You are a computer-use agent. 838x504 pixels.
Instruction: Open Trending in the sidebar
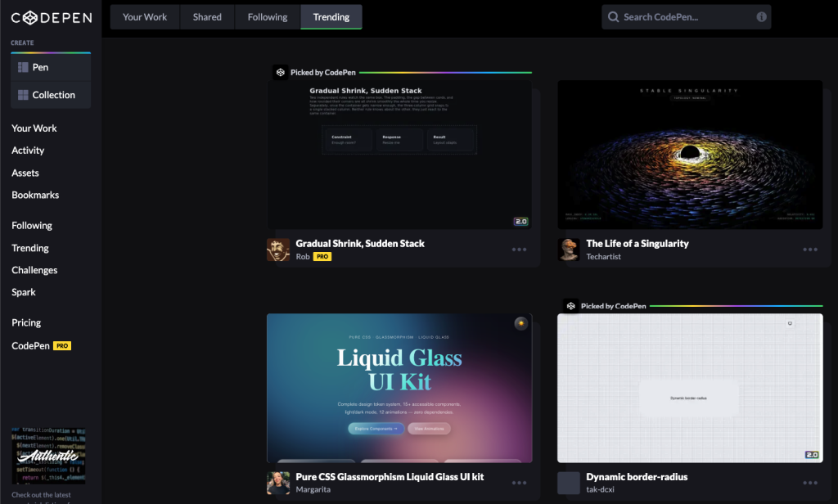point(30,248)
